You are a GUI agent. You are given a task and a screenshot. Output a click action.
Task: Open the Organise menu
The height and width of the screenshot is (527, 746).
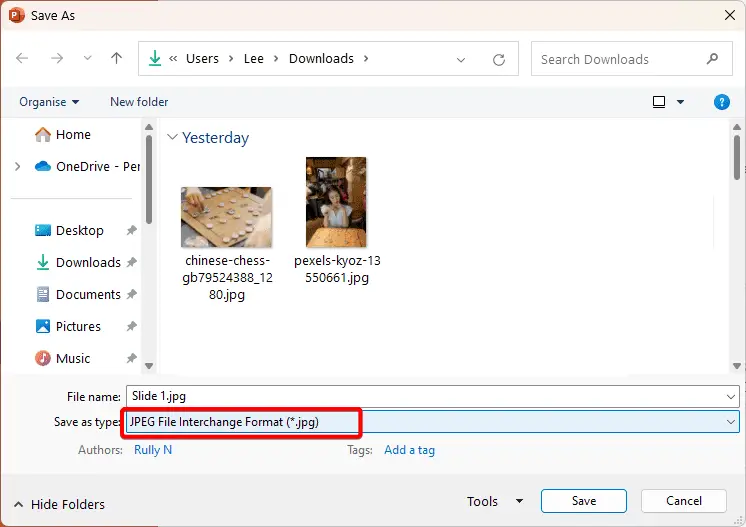pos(49,102)
